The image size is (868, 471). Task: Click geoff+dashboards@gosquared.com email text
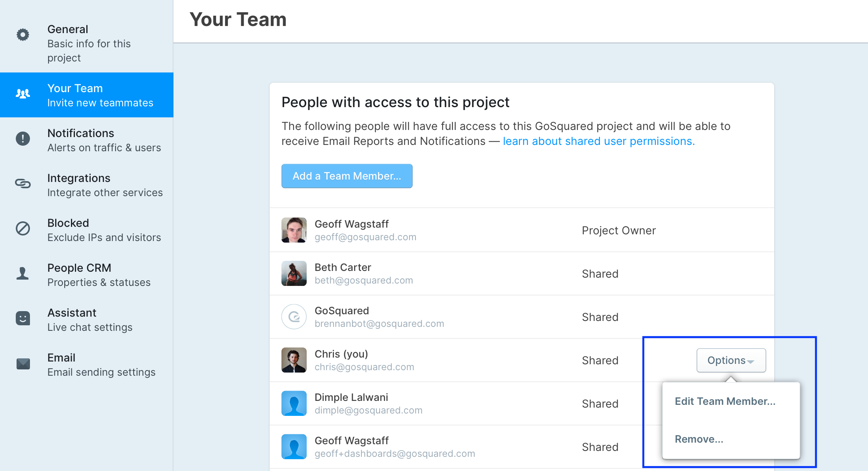(x=395, y=454)
